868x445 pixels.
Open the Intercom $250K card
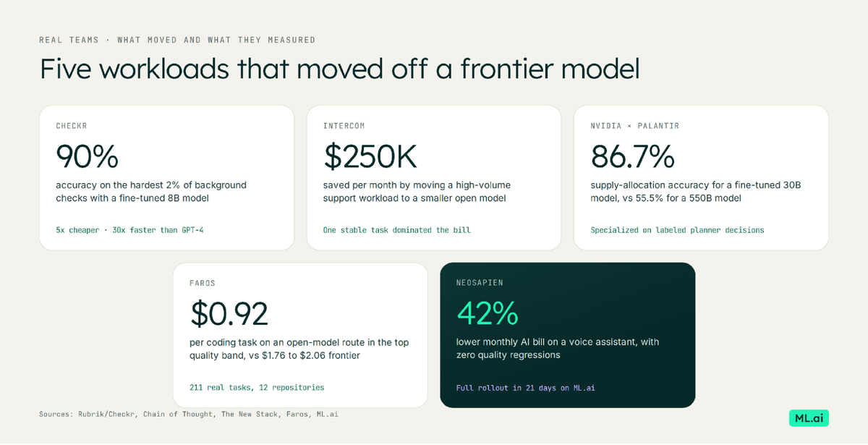click(434, 178)
